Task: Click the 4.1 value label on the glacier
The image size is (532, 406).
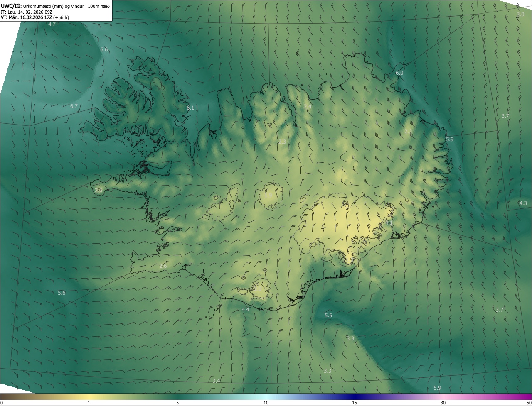Action: tap(389, 223)
